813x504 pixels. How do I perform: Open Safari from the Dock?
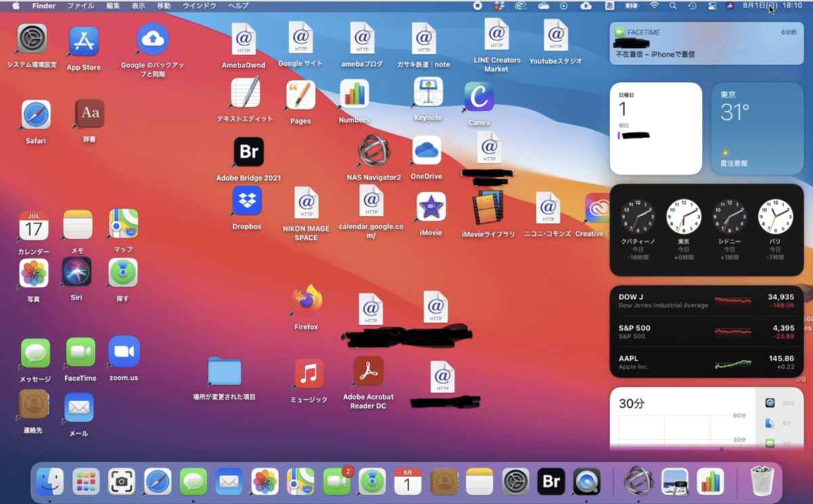(x=158, y=482)
